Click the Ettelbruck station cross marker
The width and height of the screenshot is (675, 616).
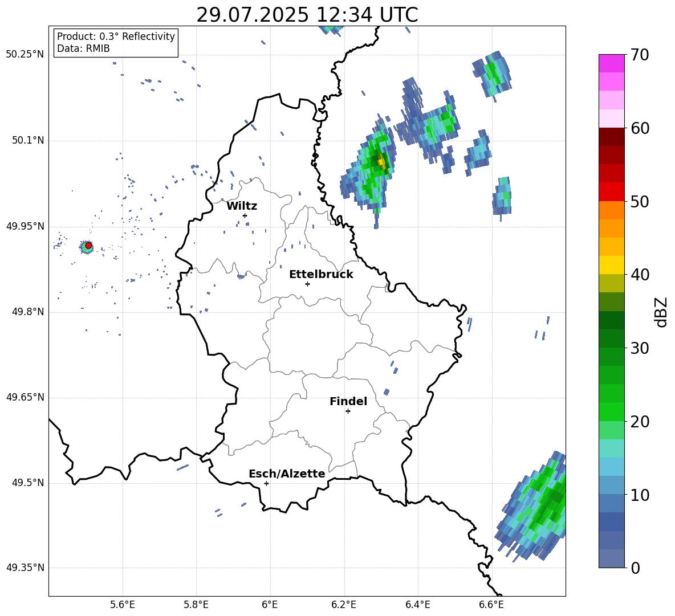(307, 284)
